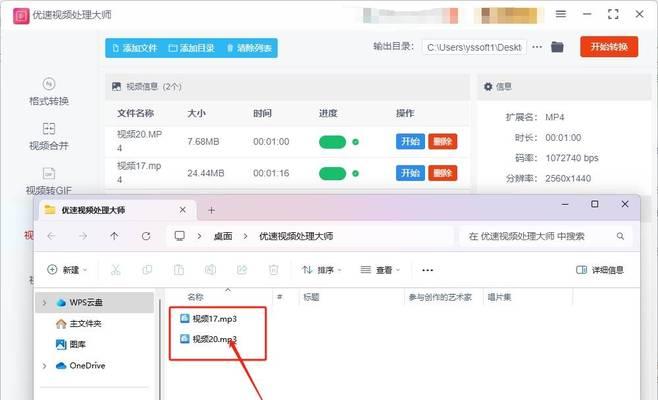This screenshot has height=400, width=658.
Task: Select the file 视频17.mp3
Action: coord(209,319)
